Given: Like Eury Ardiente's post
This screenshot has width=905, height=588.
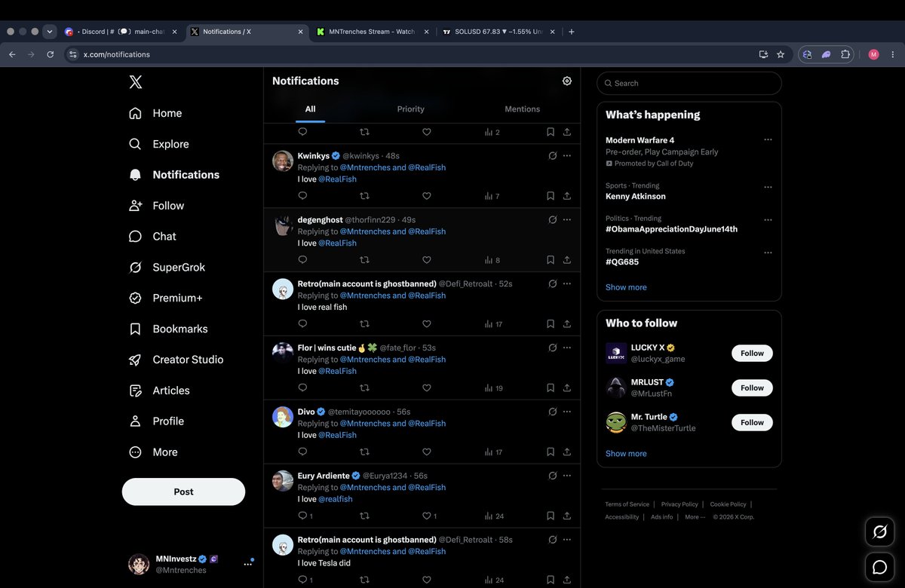Looking at the screenshot, I should coord(428,516).
